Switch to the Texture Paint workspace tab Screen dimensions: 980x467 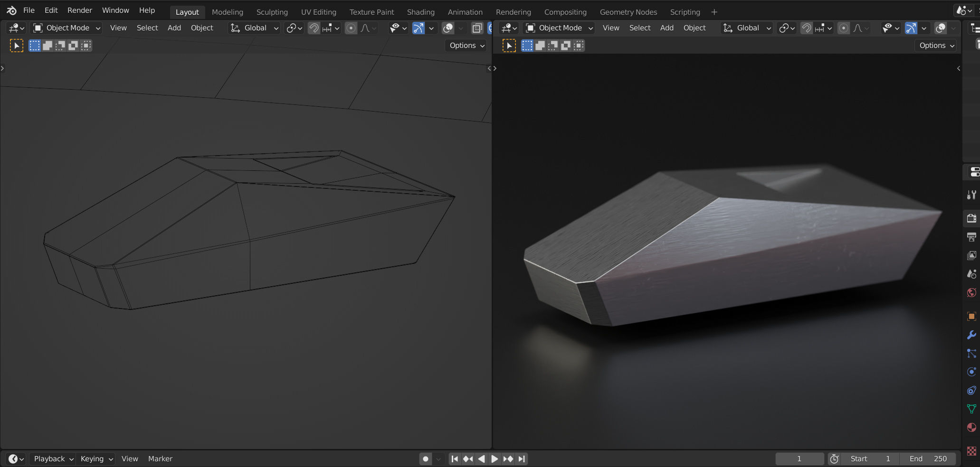(x=372, y=12)
